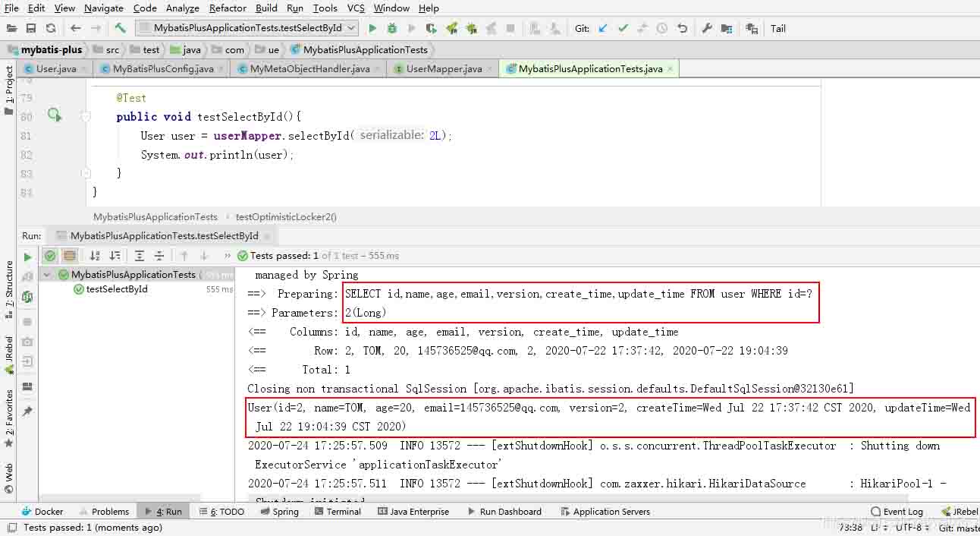980x536 pixels.
Task: Select the MybatisPlusApplicationTests.testSelectById run tab
Action: tap(164, 236)
